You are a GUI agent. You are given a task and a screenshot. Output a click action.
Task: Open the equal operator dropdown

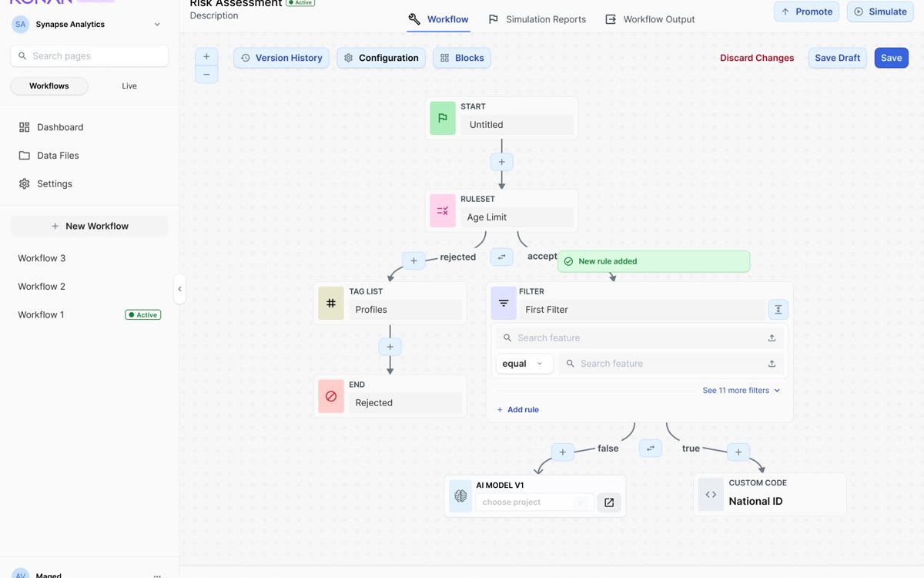click(x=524, y=364)
